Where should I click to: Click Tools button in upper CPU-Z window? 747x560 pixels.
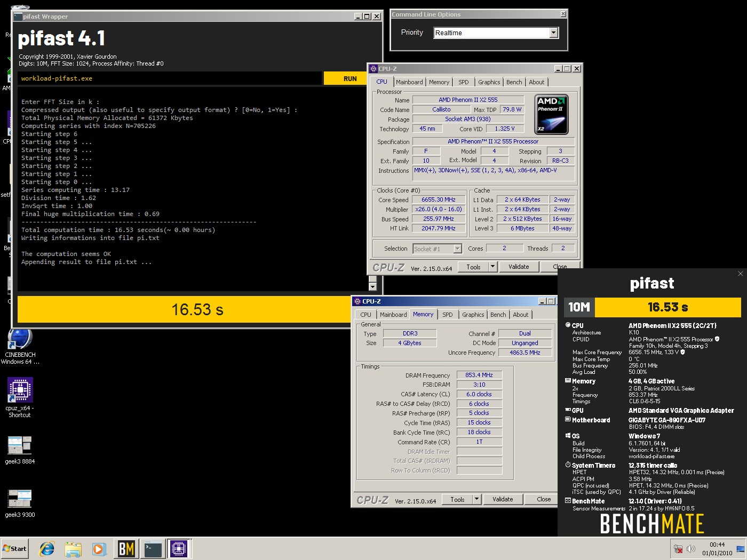[473, 267]
